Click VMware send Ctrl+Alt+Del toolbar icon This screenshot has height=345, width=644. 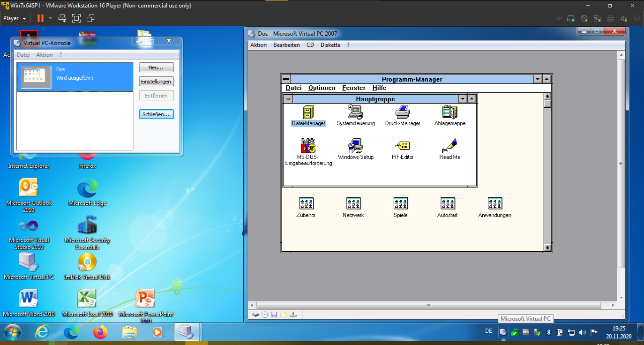tap(62, 18)
